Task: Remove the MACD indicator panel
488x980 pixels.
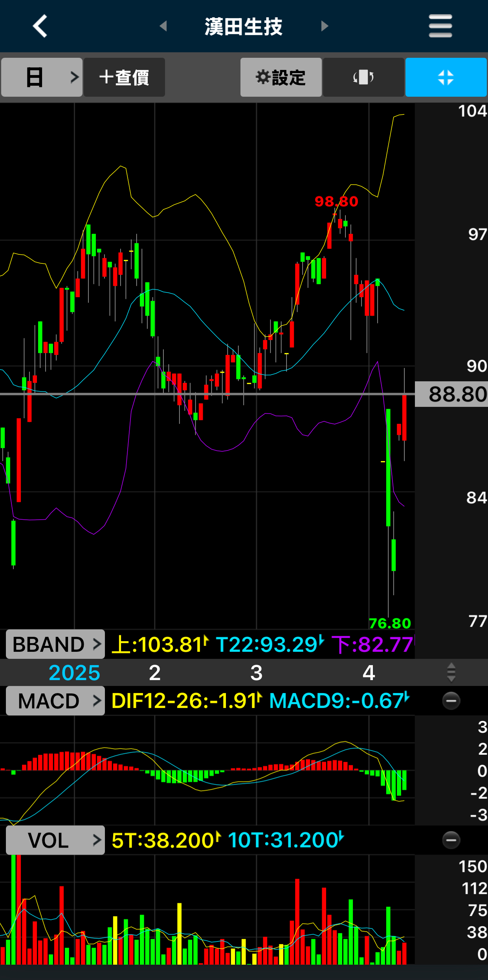Action: tap(451, 701)
